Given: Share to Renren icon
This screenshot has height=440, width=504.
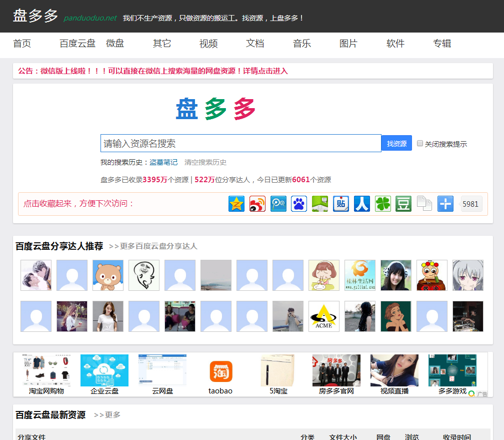Looking at the screenshot, I should pyautogui.click(x=362, y=204).
